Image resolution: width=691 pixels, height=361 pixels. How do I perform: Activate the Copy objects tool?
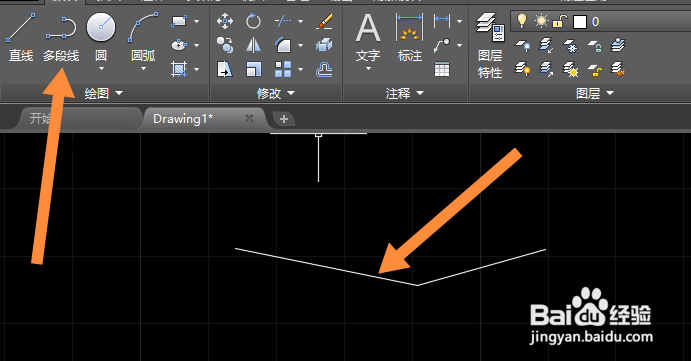coord(225,45)
